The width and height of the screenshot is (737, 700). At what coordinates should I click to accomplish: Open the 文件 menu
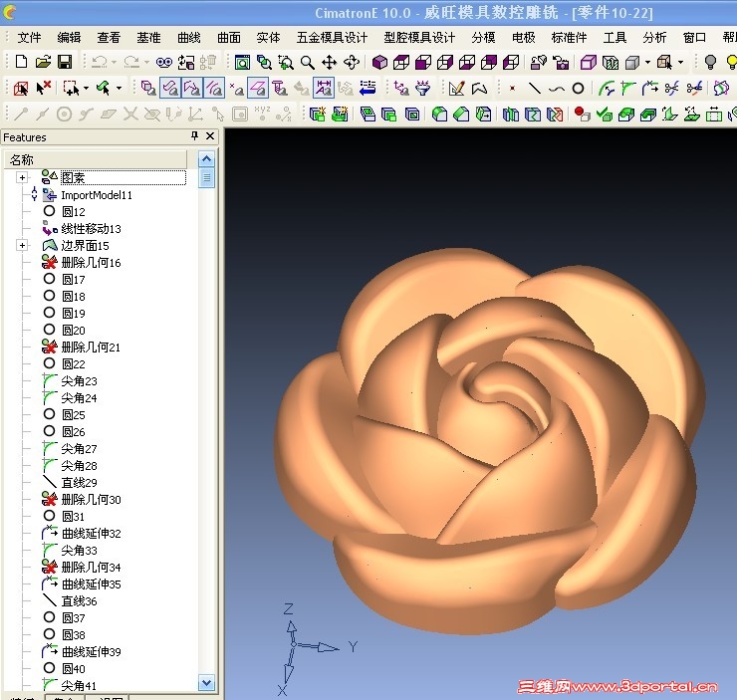click(x=29, y=38)
